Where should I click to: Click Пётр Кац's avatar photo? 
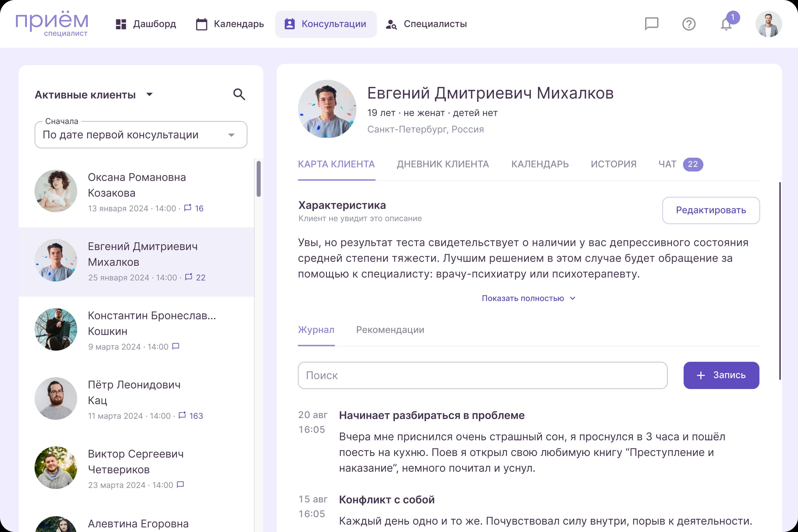[x=56, y=399]
